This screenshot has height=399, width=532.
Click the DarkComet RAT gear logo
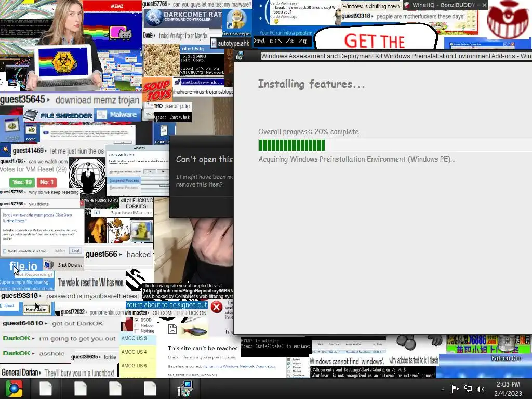point(153,17)
